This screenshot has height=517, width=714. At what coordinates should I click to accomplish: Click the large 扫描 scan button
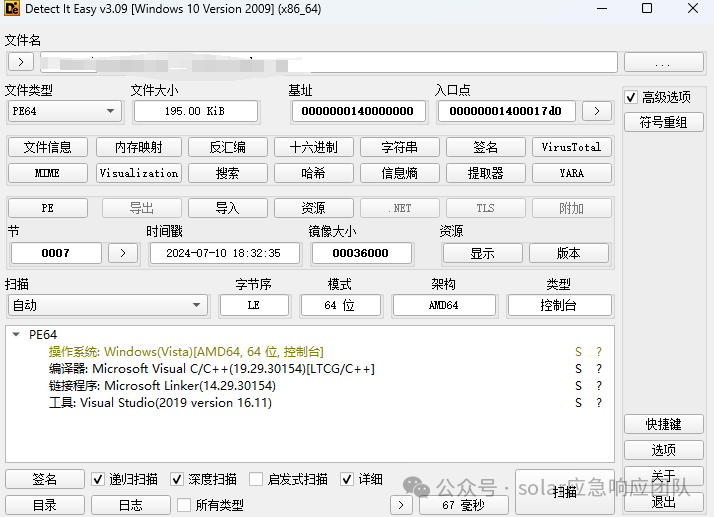(565, 492)
